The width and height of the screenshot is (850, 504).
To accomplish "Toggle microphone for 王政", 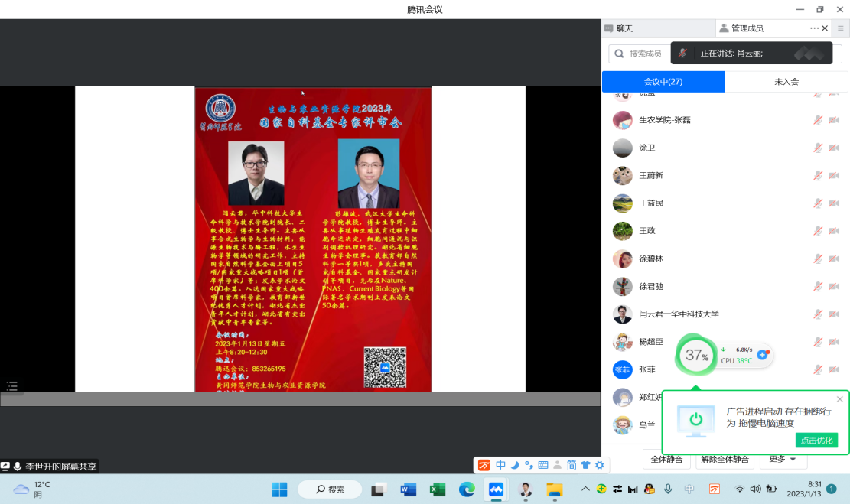I will coord(818,231).
